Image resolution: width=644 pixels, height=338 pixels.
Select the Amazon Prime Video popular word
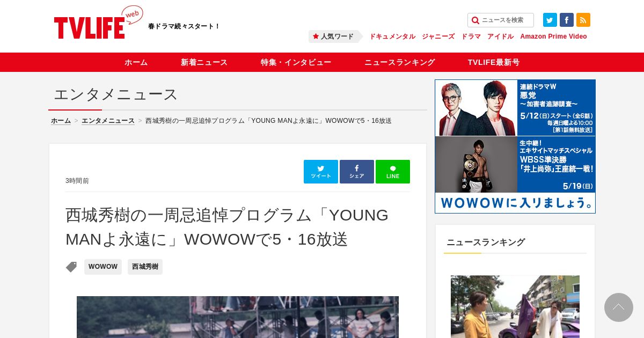pos(553,36)
